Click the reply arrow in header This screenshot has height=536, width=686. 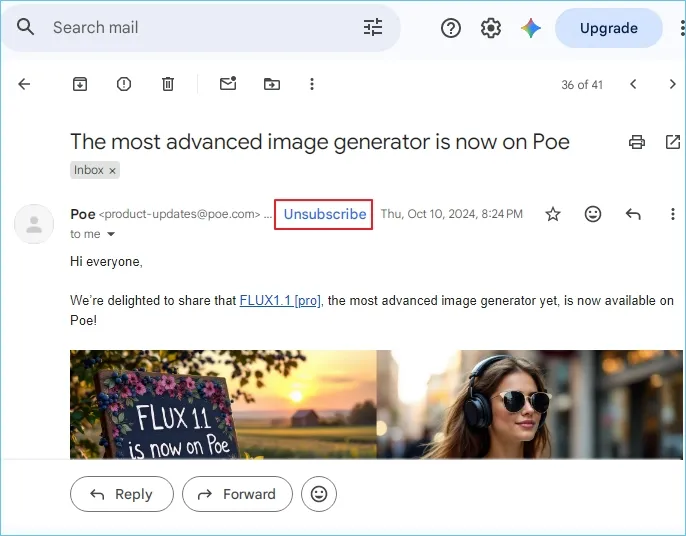(633, 214)
